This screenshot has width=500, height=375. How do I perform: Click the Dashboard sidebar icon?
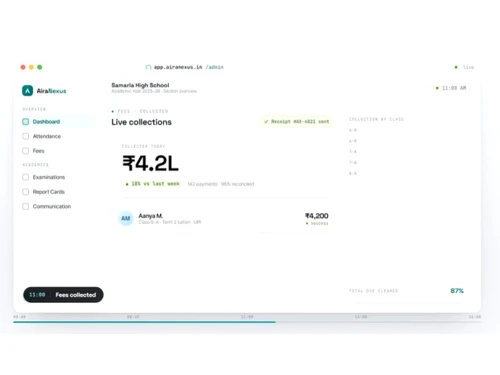pyautogui.click(x=26, y=122)
